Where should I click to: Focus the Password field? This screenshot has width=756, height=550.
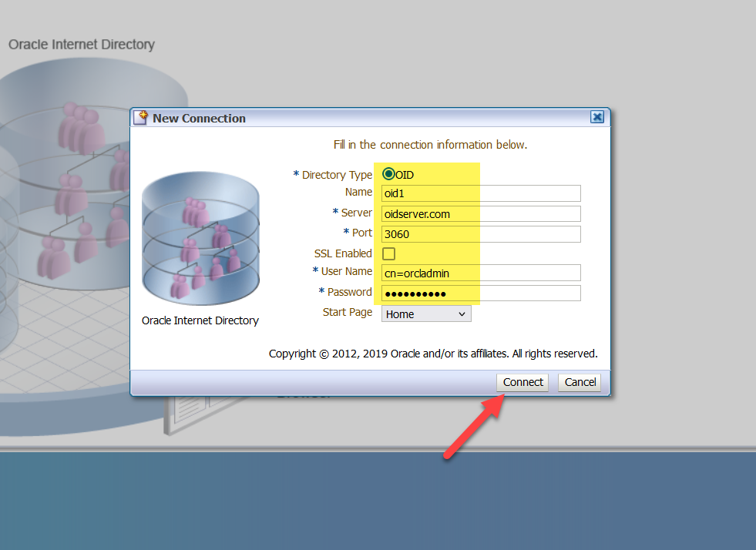pyautogui.click(x=481, y=293)
